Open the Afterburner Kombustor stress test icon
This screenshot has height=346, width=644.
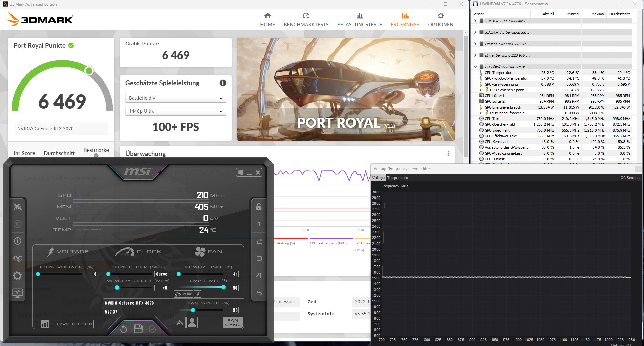point(18,224)
